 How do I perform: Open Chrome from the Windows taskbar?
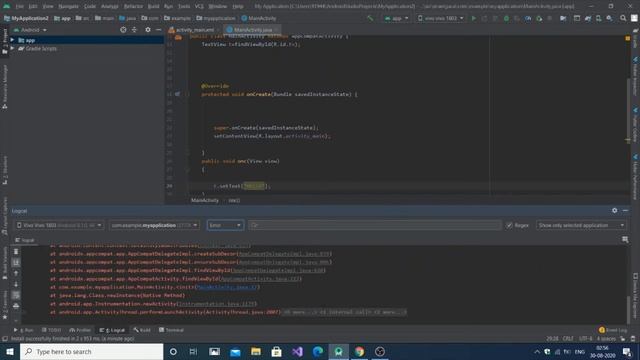pyautogui.click(x=359, y=351)
